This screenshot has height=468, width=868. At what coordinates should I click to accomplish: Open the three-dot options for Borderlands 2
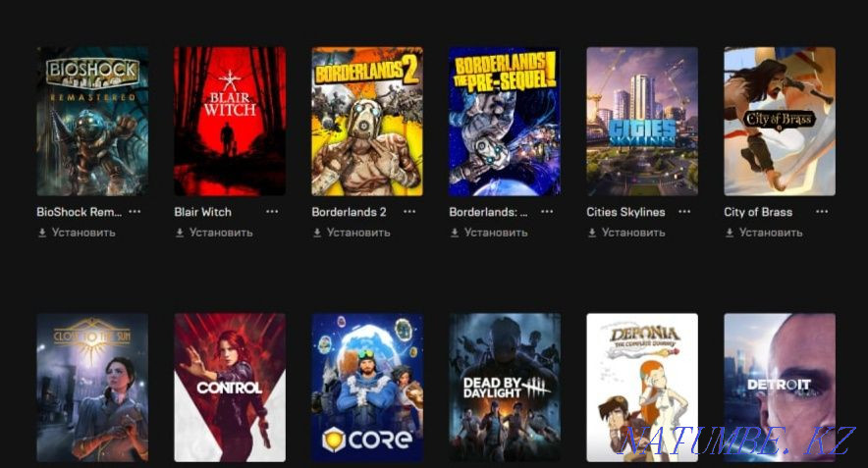click(x=409, y=211)
